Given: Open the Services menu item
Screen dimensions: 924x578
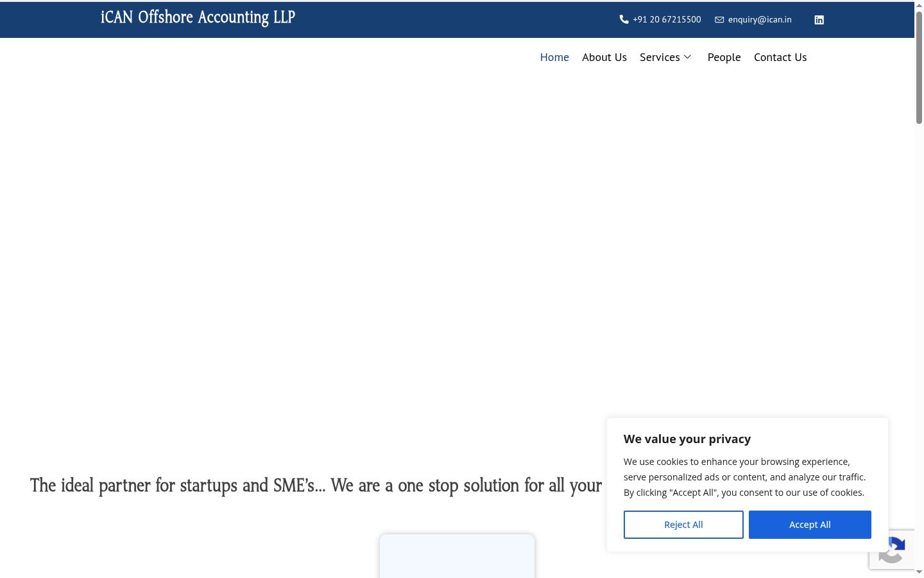Looking at the screenshot, I should pos(660,57).
